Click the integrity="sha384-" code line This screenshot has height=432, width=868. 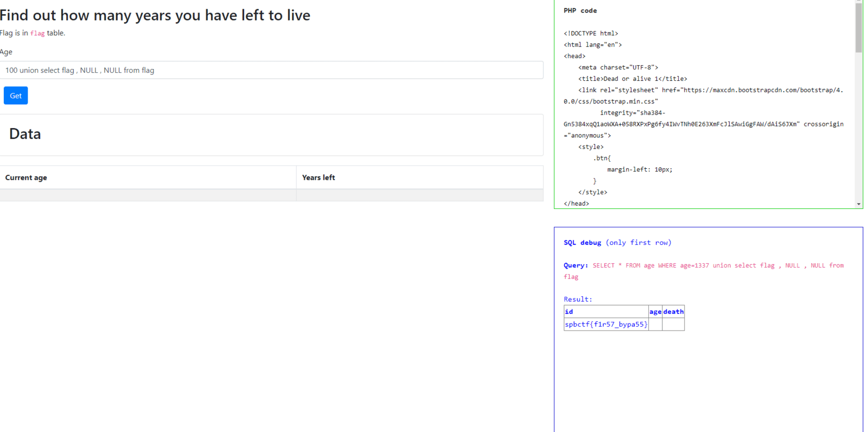pos(633,113)
